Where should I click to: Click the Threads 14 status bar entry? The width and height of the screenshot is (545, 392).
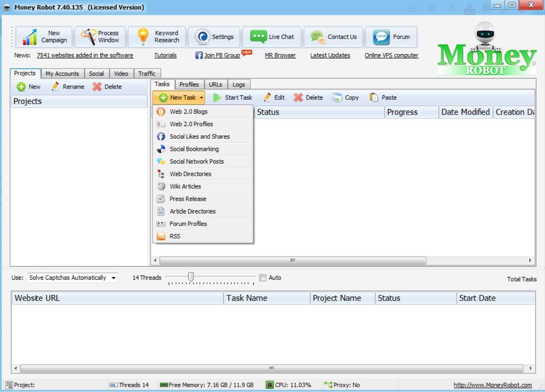pos(129,385)
